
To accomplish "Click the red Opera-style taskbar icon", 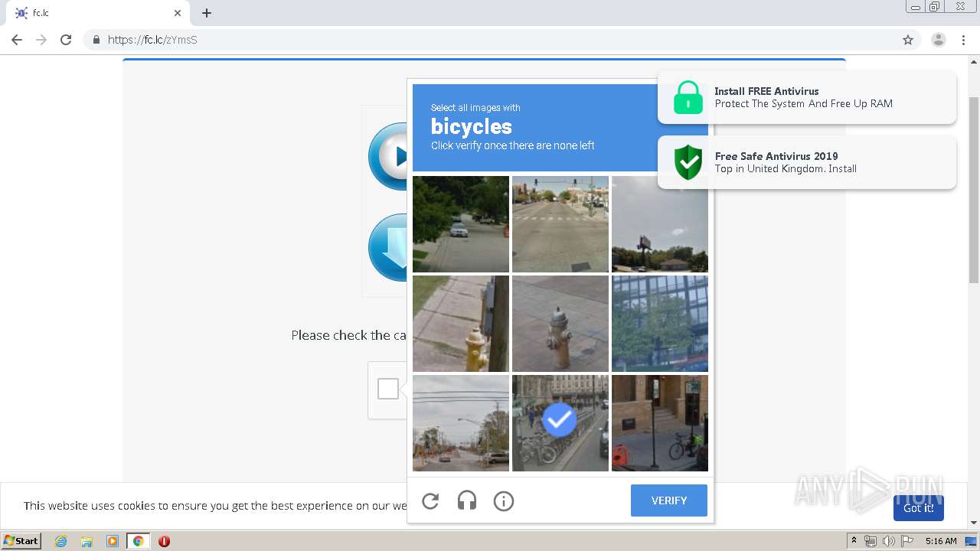I will tap(164, 541).
